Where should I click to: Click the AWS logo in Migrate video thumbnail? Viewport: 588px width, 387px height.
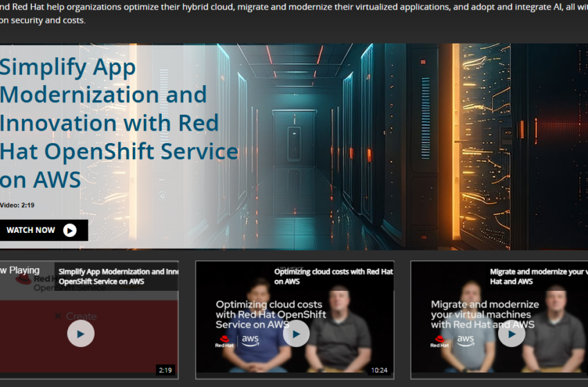pyautogui.click(x=466, y=341)
